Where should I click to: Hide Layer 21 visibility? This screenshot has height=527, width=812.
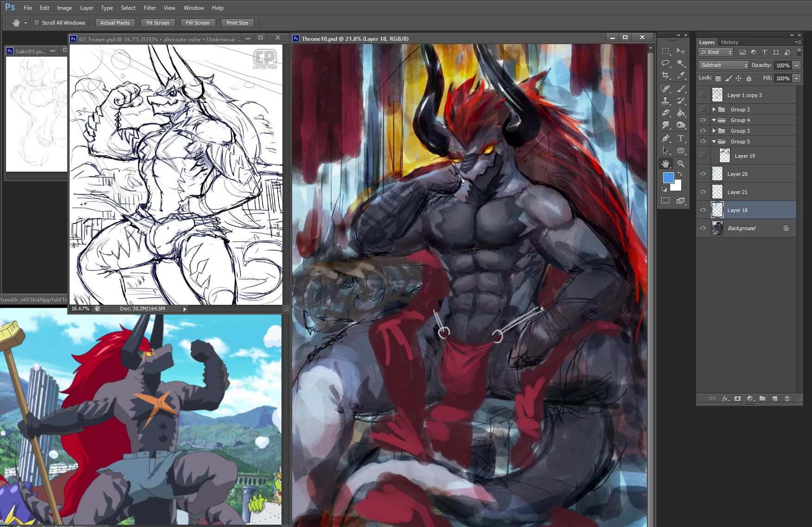tap(703, 192)
